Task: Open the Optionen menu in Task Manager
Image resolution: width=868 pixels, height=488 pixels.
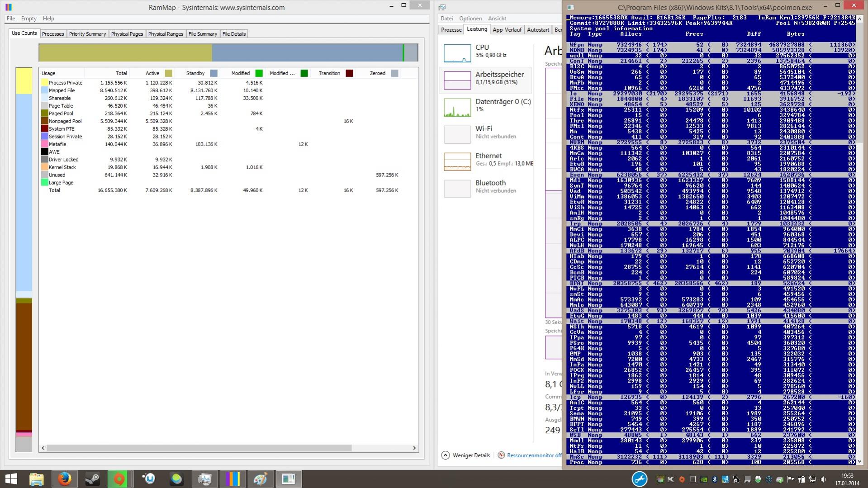Action: click(x=470, y=19)
